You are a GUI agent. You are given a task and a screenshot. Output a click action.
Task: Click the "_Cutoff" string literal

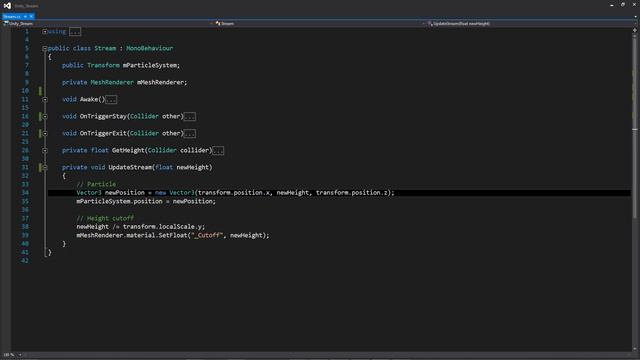207,236
